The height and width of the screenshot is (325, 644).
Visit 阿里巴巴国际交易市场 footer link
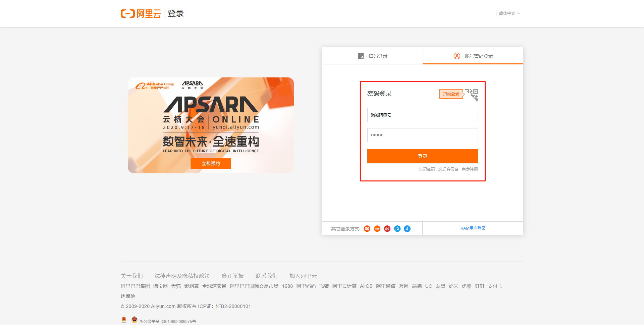tap(254, 286)
